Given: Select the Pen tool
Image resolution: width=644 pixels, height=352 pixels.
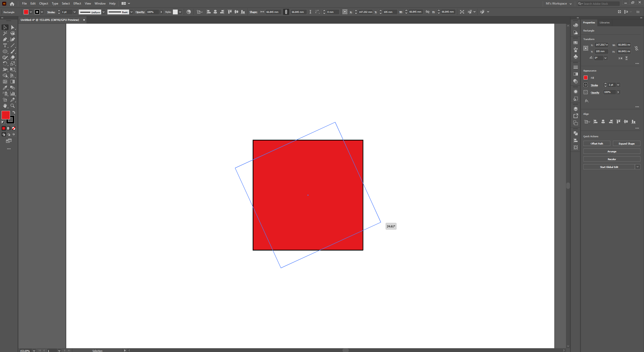Looking at the screenshot, I should (x=5, y=39).
